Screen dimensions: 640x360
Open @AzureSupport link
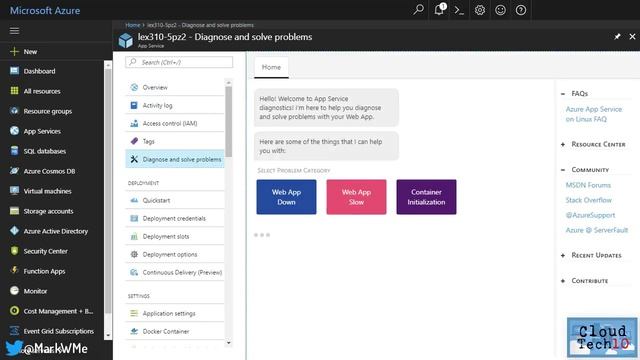[x=590, y=216]
